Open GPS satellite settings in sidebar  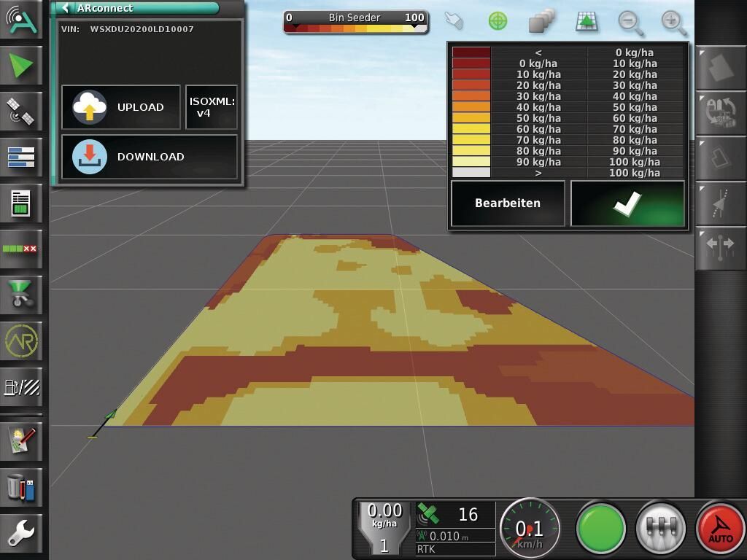coord(22,111)
